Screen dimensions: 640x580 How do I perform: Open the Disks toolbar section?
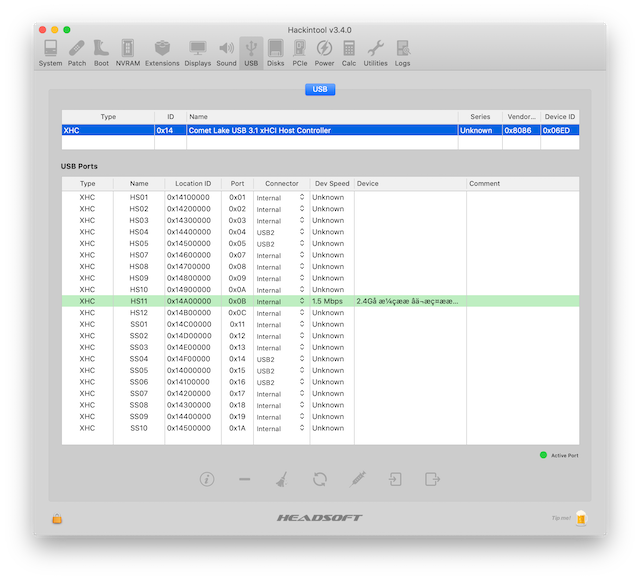coord(276,53)
